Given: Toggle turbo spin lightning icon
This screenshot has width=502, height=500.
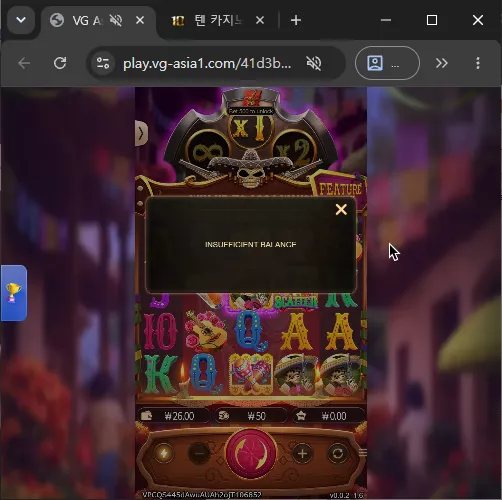Looking at the screenshot, I should 164,453.
